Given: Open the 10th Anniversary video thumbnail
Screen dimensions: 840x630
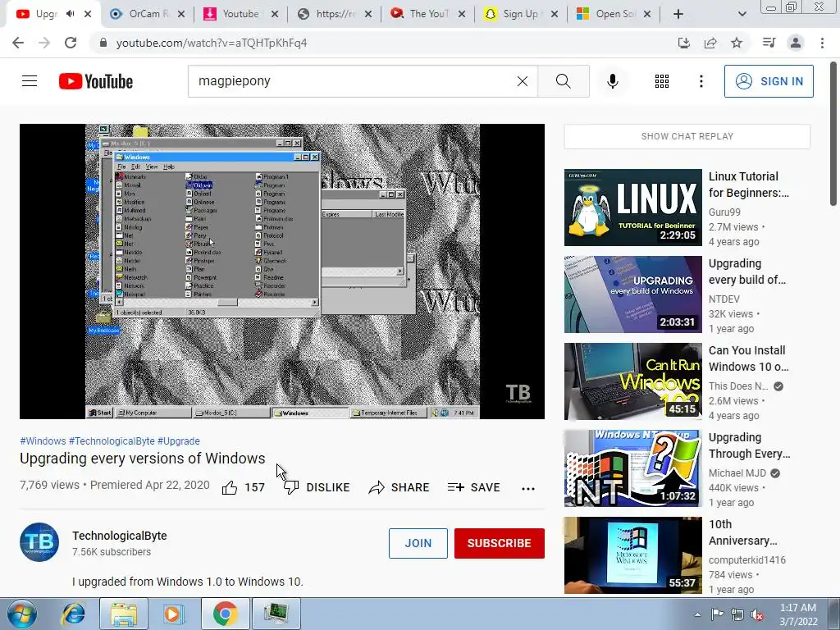Looking at the screenshot, I should pyautogui.click(x=633, y=555).
